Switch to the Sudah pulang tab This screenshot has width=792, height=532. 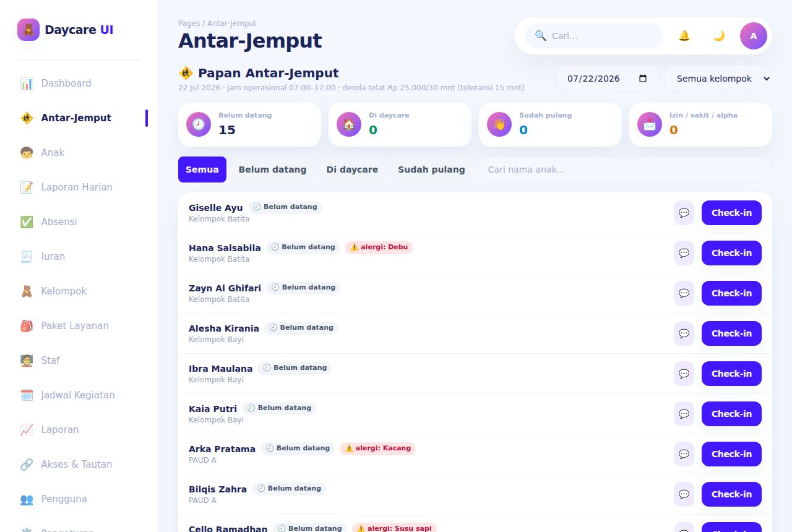coord(431,169)
